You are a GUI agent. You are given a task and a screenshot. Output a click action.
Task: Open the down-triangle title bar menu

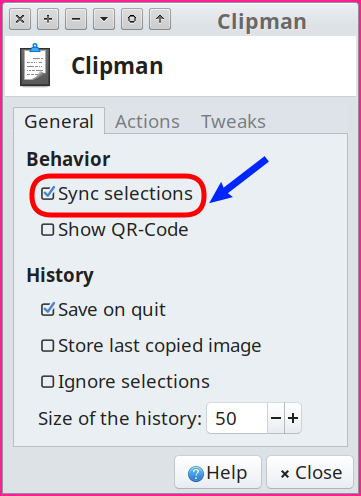pos(104,19)
